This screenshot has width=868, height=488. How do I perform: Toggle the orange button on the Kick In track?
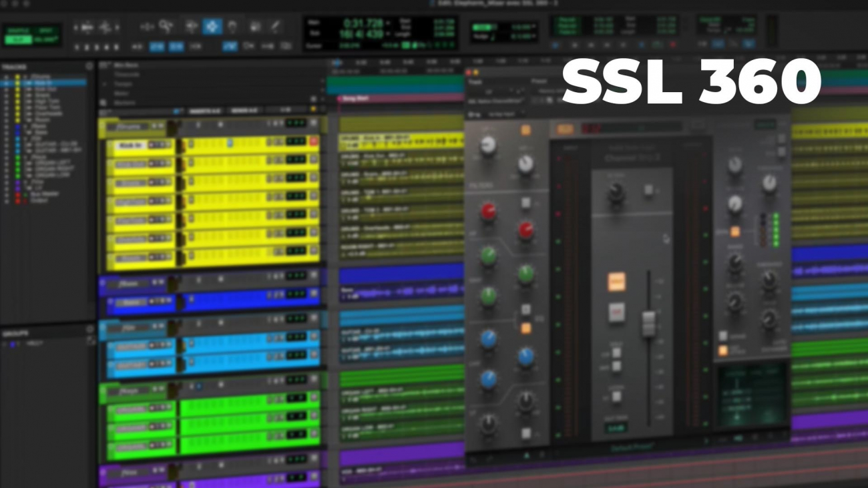[314, 142]
